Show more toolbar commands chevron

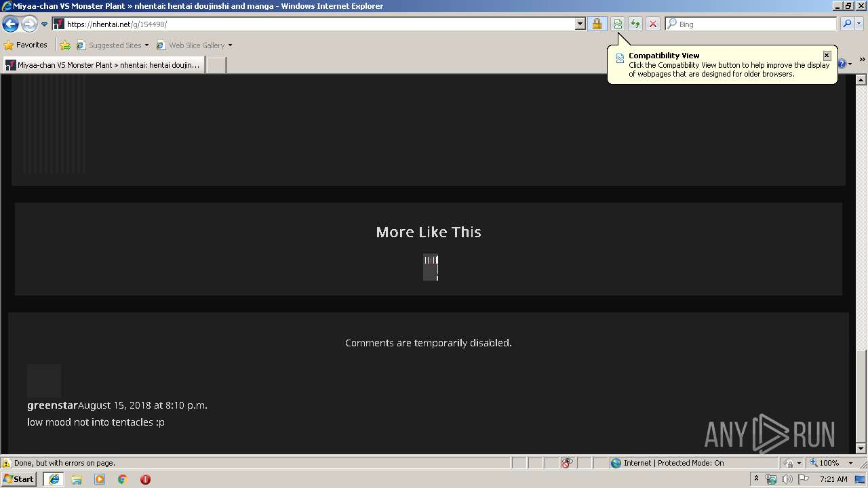[x=862, y=60]
